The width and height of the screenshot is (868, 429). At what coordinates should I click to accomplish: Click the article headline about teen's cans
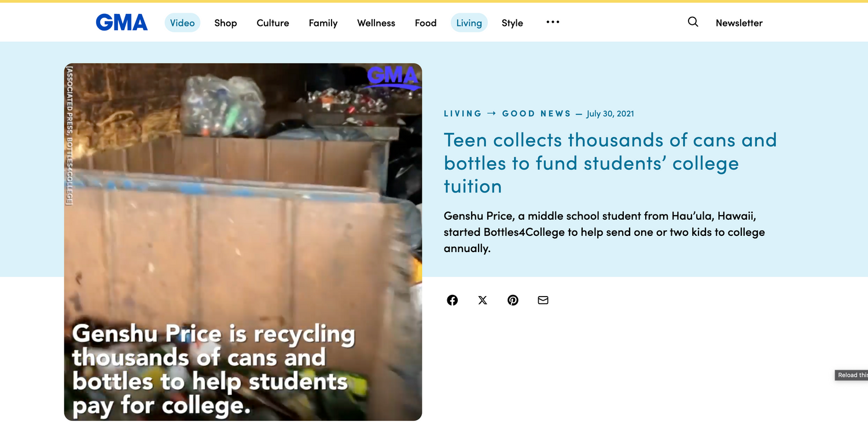610,162
